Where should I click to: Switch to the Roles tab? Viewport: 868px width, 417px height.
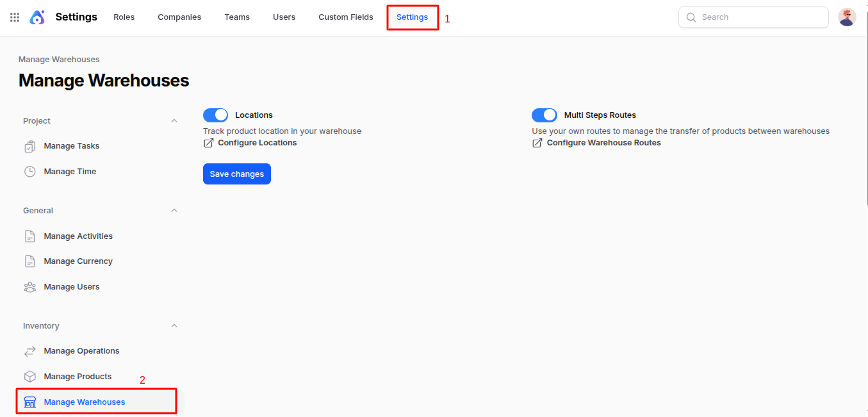pos(124,17)
